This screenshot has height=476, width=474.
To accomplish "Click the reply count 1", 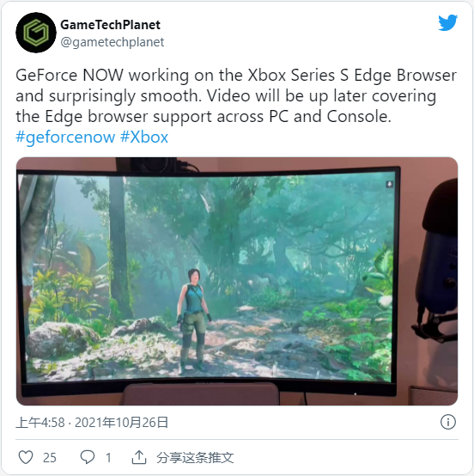I will 108,457.
